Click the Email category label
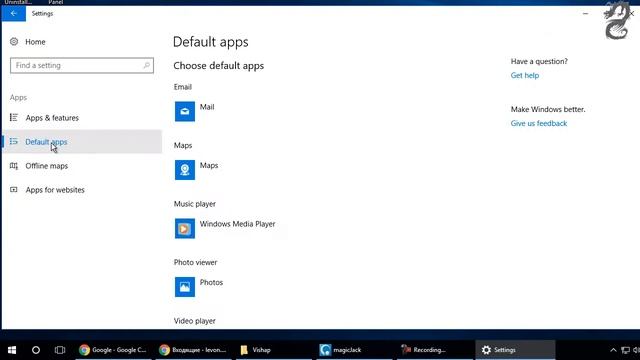This screenshot has height=360, width=640. point(183,87)
